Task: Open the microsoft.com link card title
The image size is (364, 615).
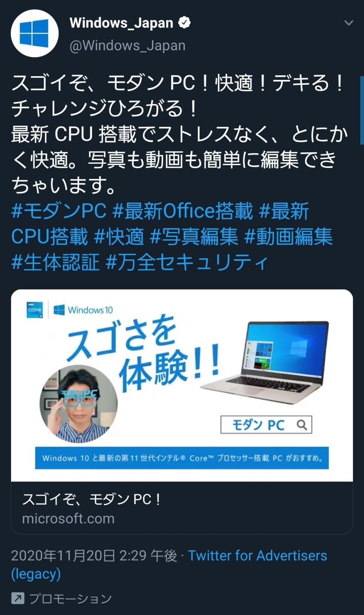Action: (91, 499)
